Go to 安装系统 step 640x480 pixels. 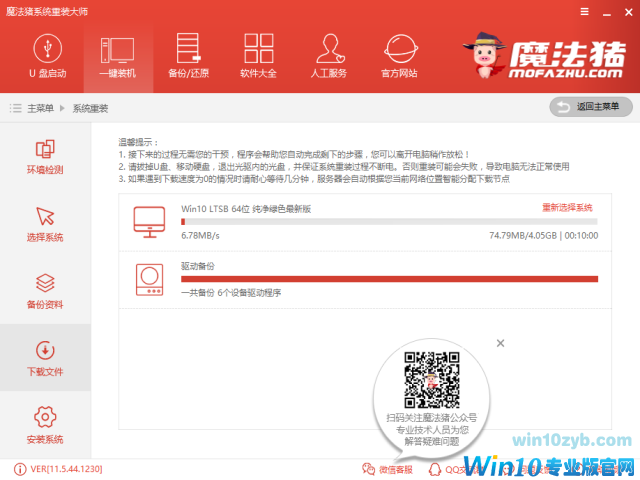pyautogui.click(x=45, y=425)
